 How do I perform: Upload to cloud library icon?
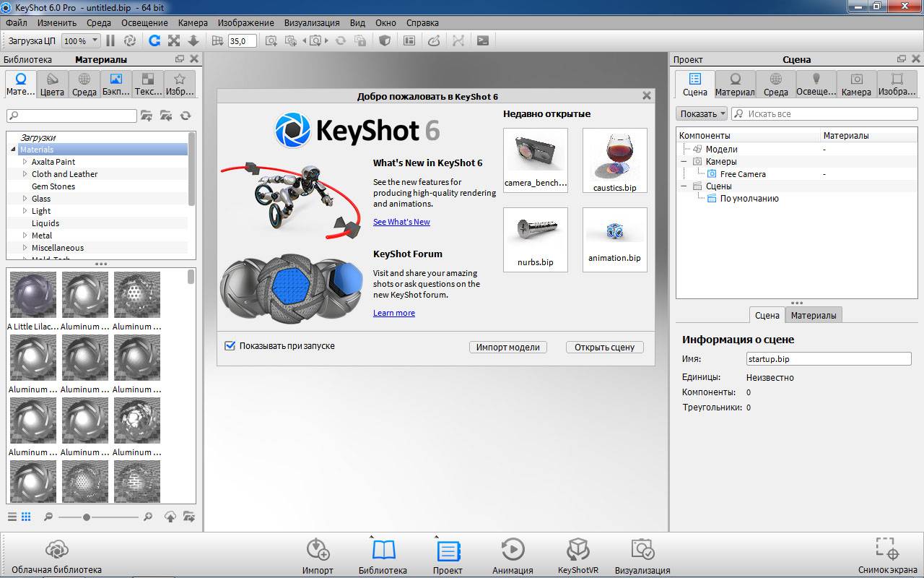[x=170, y=517]
